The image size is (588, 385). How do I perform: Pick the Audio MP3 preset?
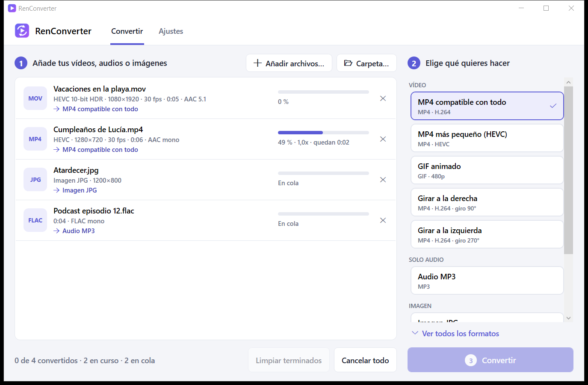(x=487, y=281)
